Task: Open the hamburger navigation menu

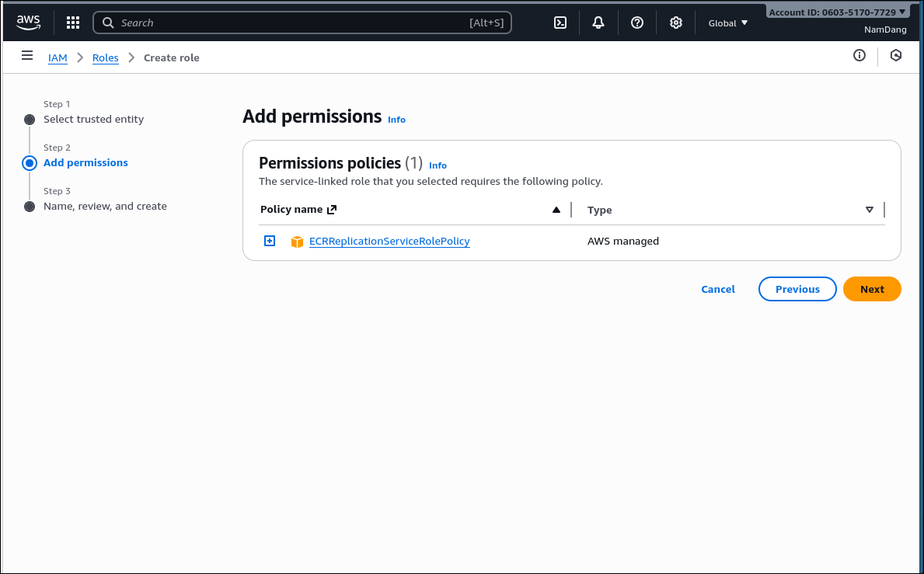Action: coord(27,55)
